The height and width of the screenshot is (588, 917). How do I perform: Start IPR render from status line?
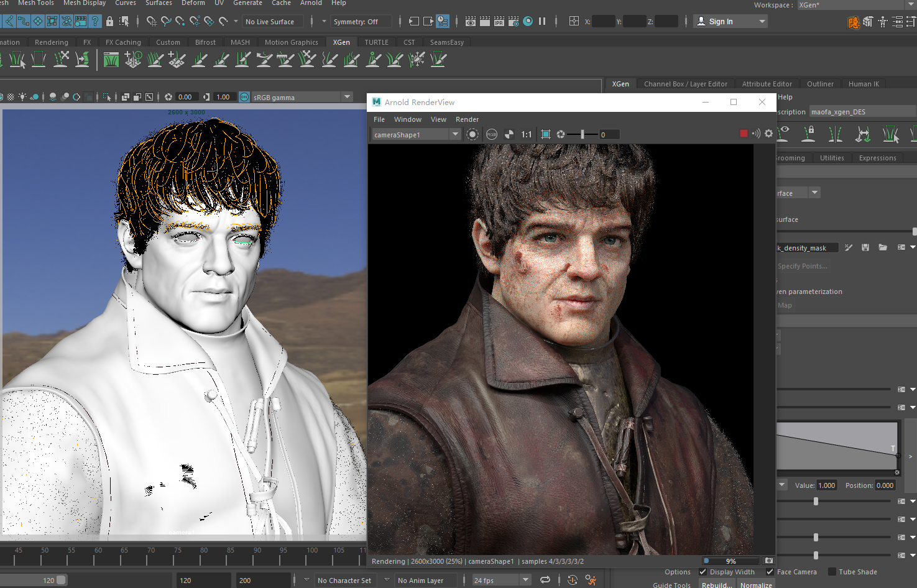click(499, 21)
